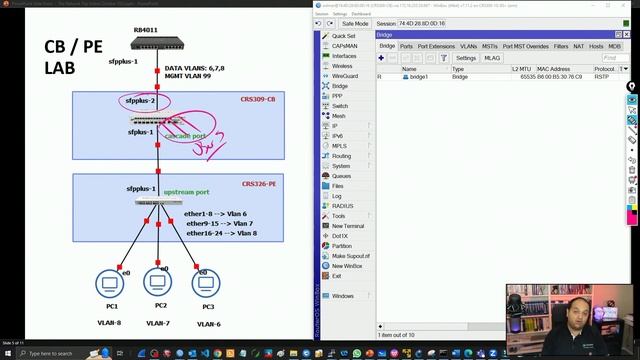Open WhatsApp from the taskbar
This screenshot has height=360, width=640.
[357, 353]
